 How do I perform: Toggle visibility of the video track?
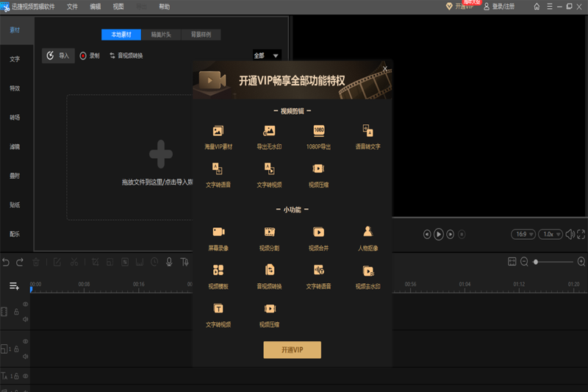point(26,304)
